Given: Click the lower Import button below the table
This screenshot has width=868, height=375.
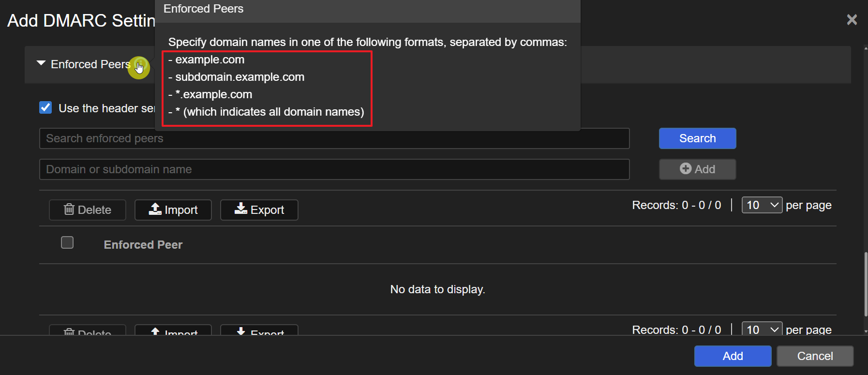Looking at the screenshot, I should [x=173, y=330].
